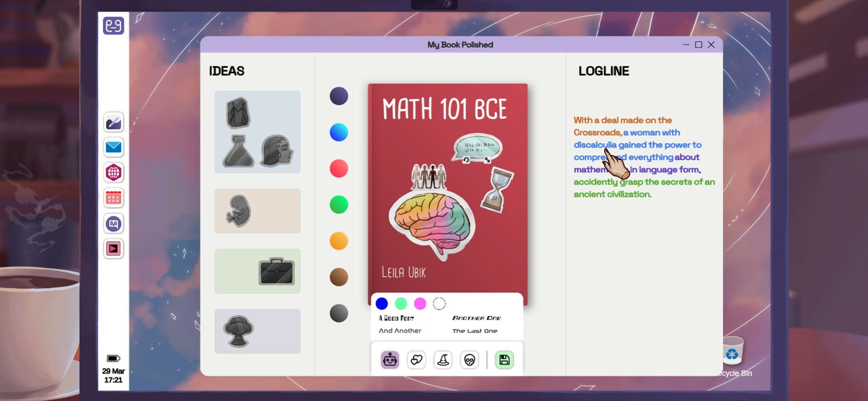868x401 pixels.
Task: Choose the green cover color swatch
Action: [x=339, y=205]
